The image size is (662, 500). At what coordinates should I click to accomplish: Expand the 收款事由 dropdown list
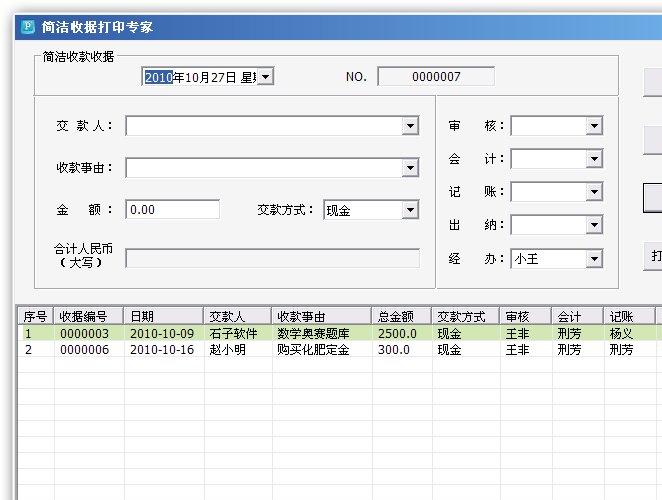(410, 168)
